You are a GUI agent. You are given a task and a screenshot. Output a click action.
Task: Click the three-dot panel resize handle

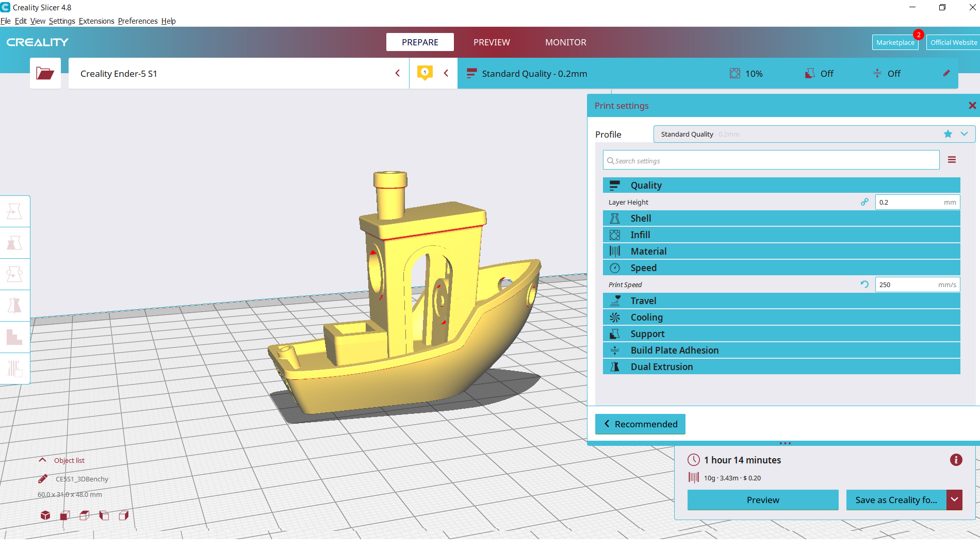click(x=785, y=443)
